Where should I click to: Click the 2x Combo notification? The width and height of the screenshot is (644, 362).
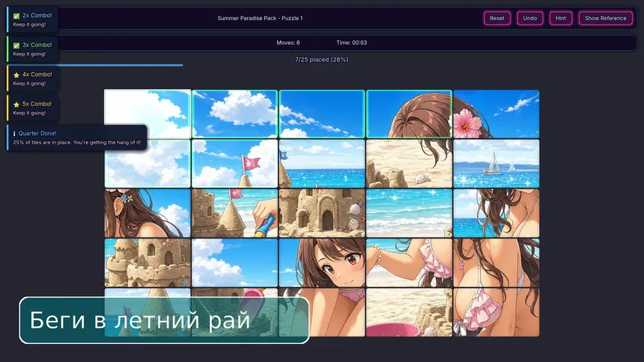click(x=32, y=19)
